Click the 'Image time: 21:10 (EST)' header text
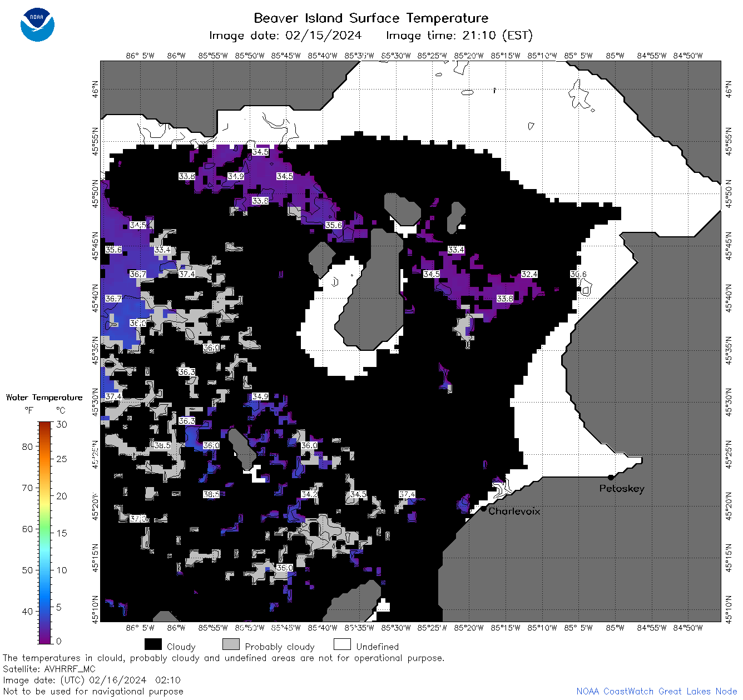Screen dimensions: 743x700 [459, 36]
